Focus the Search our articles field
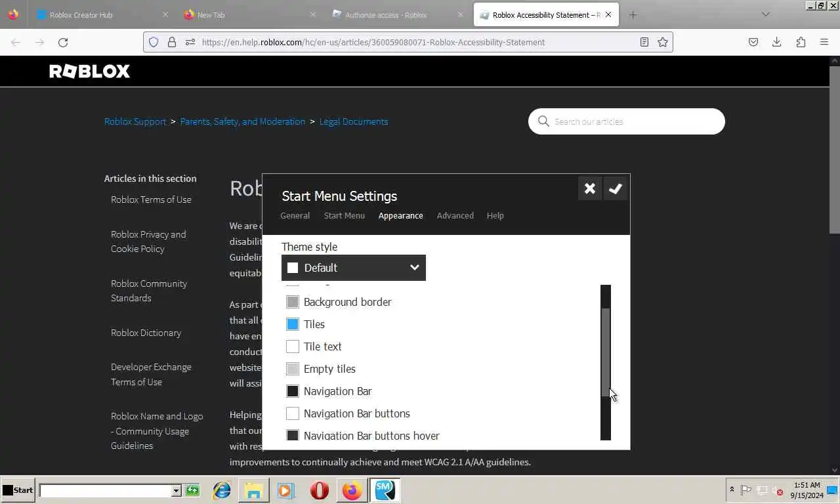840x504 pixels. (x=627, y=121)
